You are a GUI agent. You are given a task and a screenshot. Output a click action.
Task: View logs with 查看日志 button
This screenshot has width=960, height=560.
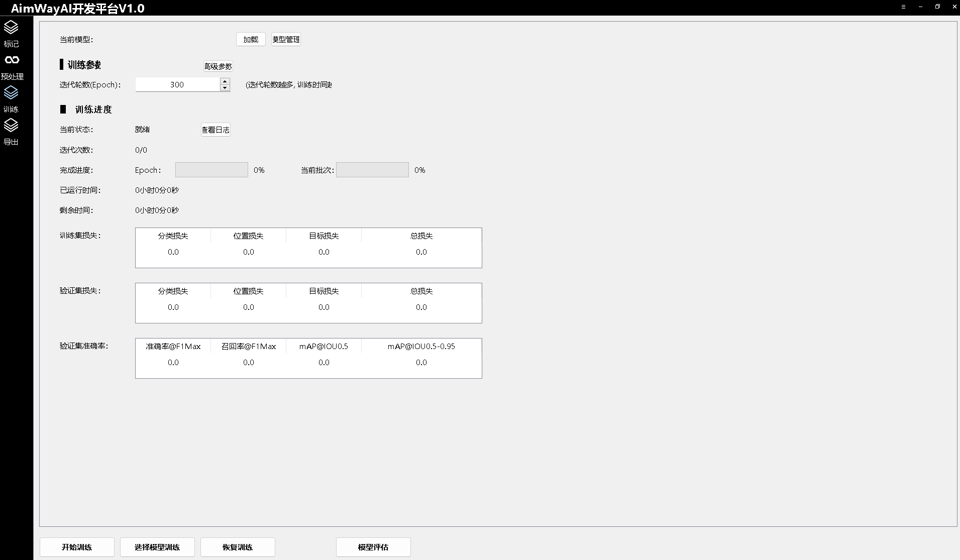[216, 130]
